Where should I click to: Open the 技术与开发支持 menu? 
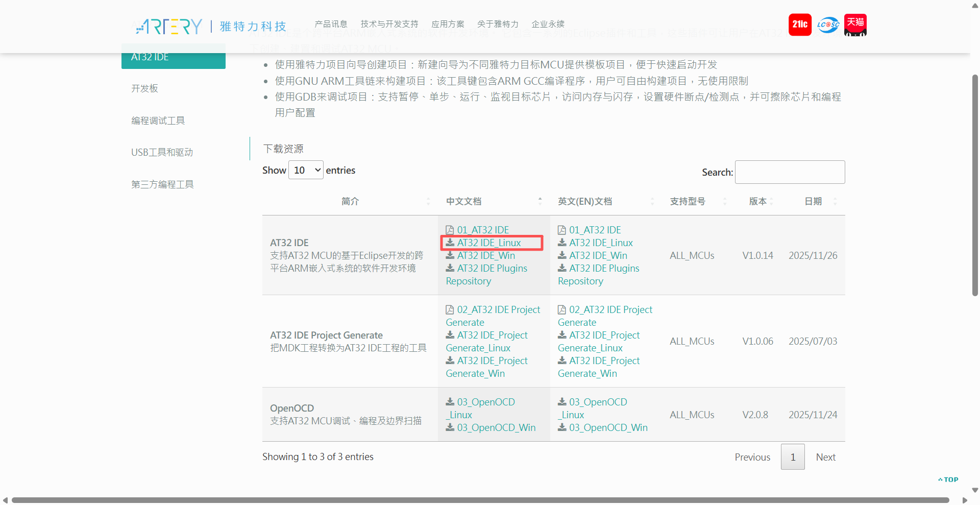pos(389,24)
